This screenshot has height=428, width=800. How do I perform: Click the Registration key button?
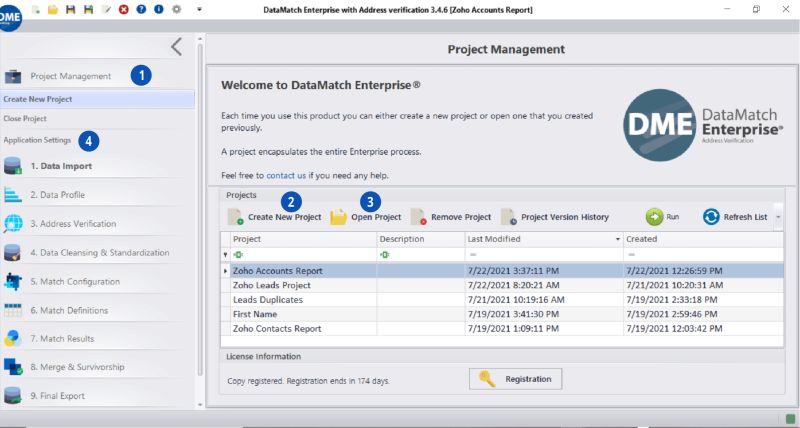[515, 379]
